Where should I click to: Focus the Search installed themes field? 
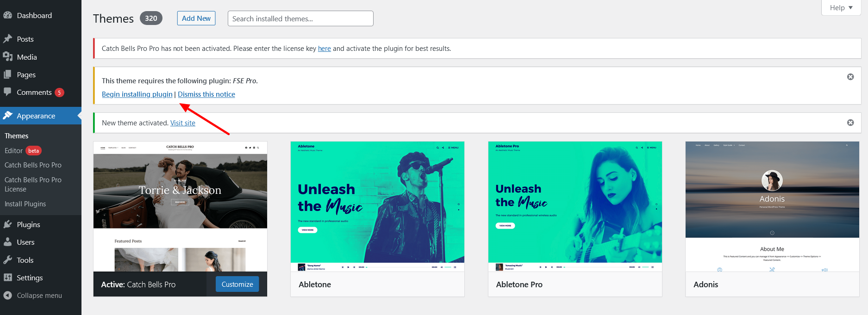coord(300,19)
